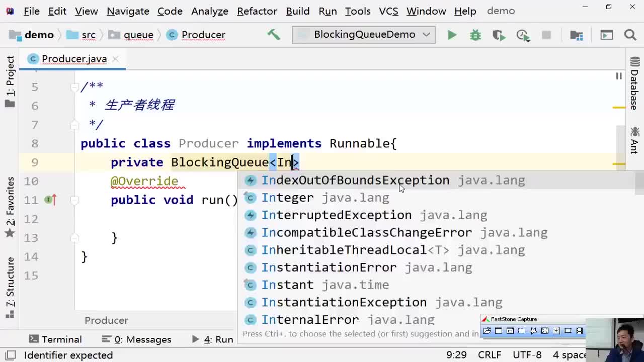
Task: Choose IndexOutOfBoundsException suggestion
Action: click(x=435, y=180)
